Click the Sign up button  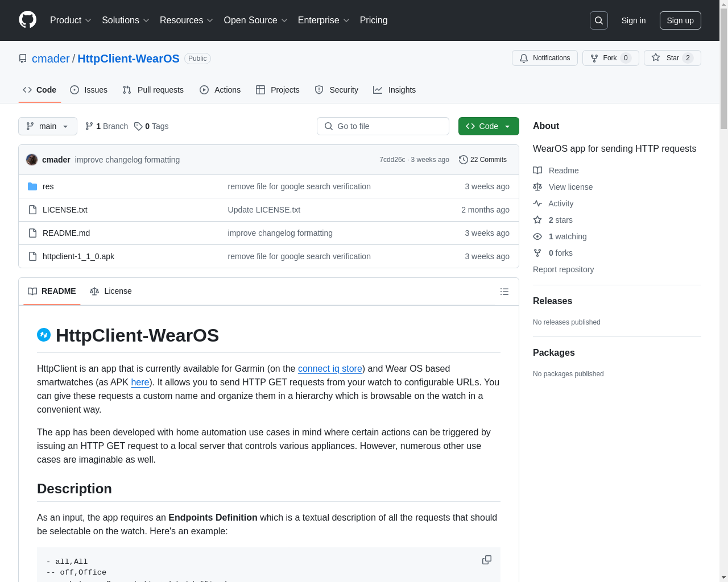(x=680, y=20)
